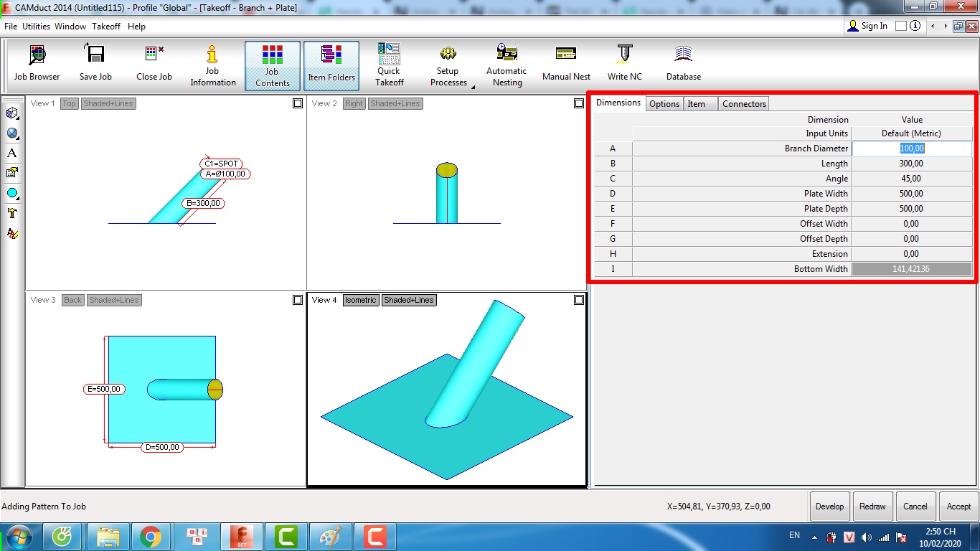The height and width of the screenshot is (551, 980).
Task: Open Setup Processes
Action: click(448, 65)
